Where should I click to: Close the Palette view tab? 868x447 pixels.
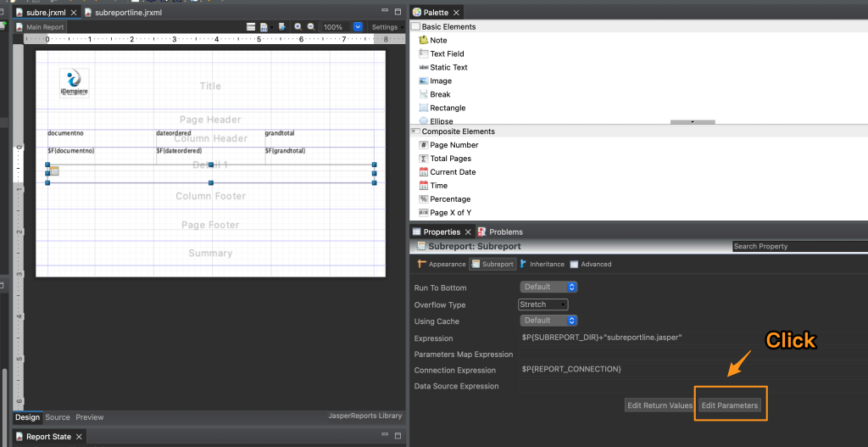coord(456,13)
